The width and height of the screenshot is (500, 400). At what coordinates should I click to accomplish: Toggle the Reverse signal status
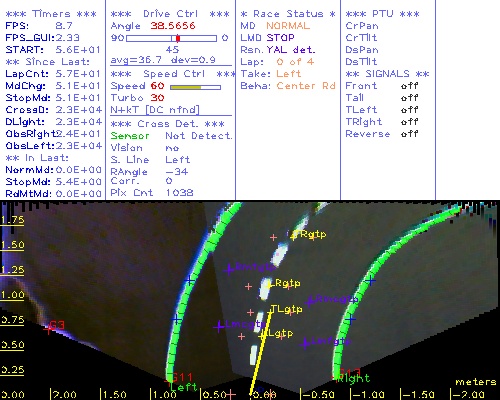[x=409, y=134]
